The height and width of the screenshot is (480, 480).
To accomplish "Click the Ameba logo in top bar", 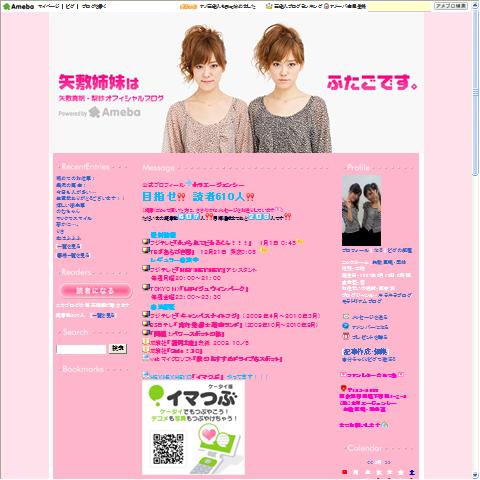I will 18,6.
